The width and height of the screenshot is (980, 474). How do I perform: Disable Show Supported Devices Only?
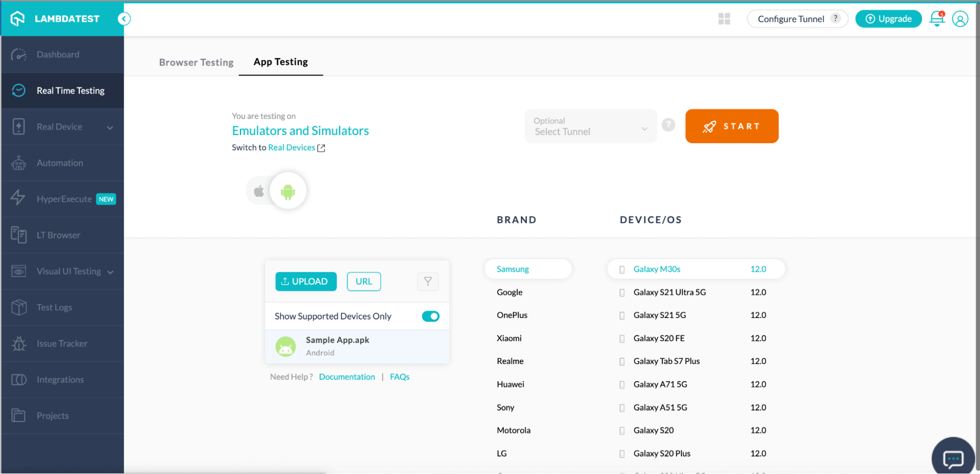click(430, 316)
